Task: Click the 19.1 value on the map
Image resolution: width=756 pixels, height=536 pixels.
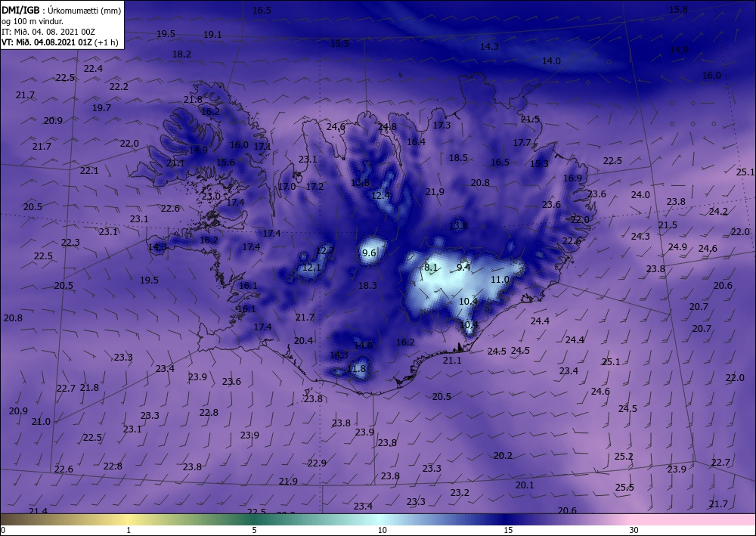Action: tap(212, 34)
